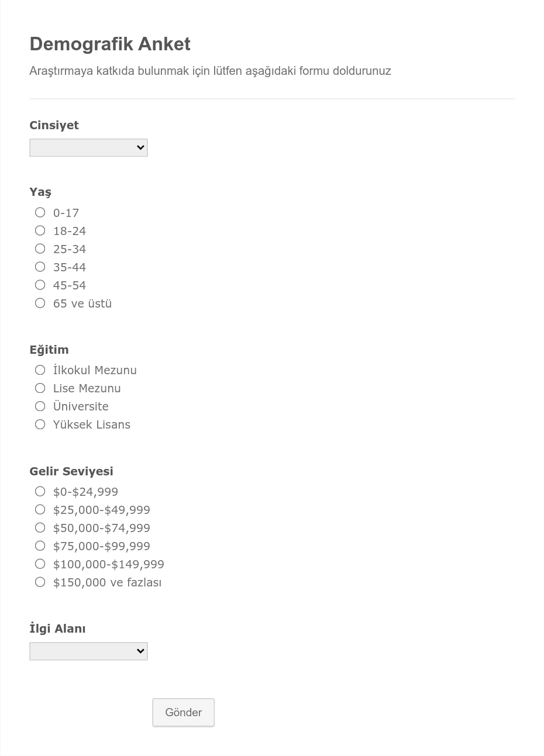Open the Cinsiyet dropdown
The image size is (544, 756).
(88, 147)
